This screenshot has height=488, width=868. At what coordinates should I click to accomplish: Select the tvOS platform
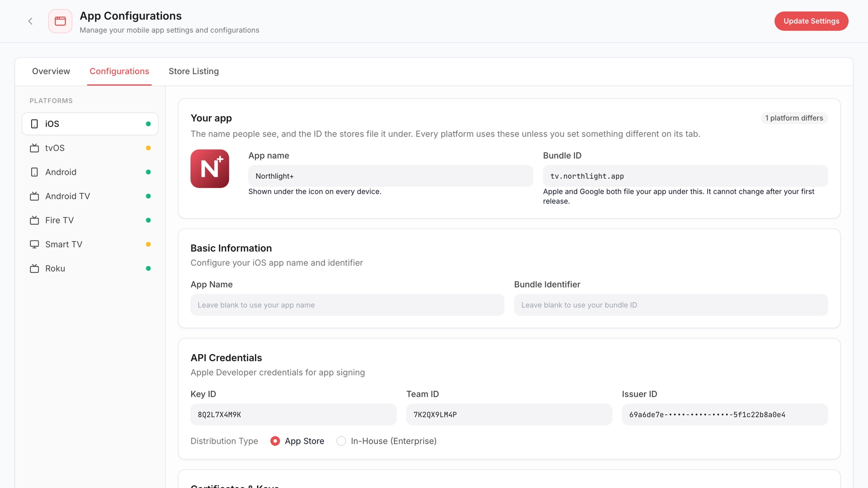[x=90, y=148]
